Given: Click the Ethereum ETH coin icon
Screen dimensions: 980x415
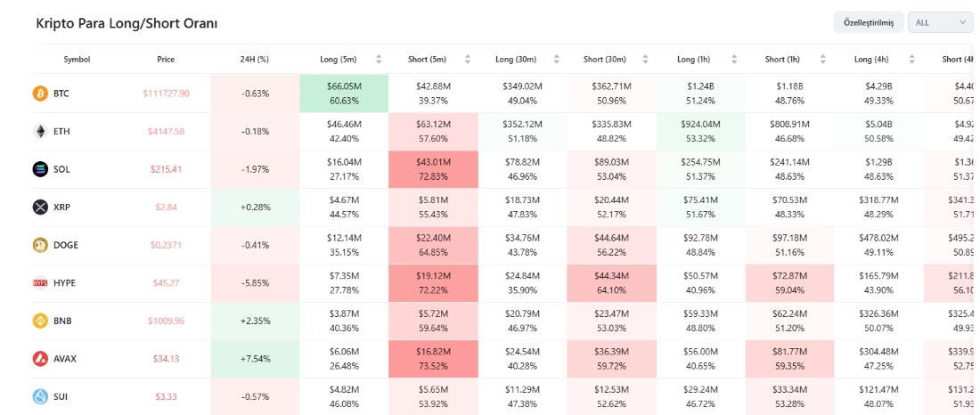Looking at the screenshot, I should [x=40, y=131].
